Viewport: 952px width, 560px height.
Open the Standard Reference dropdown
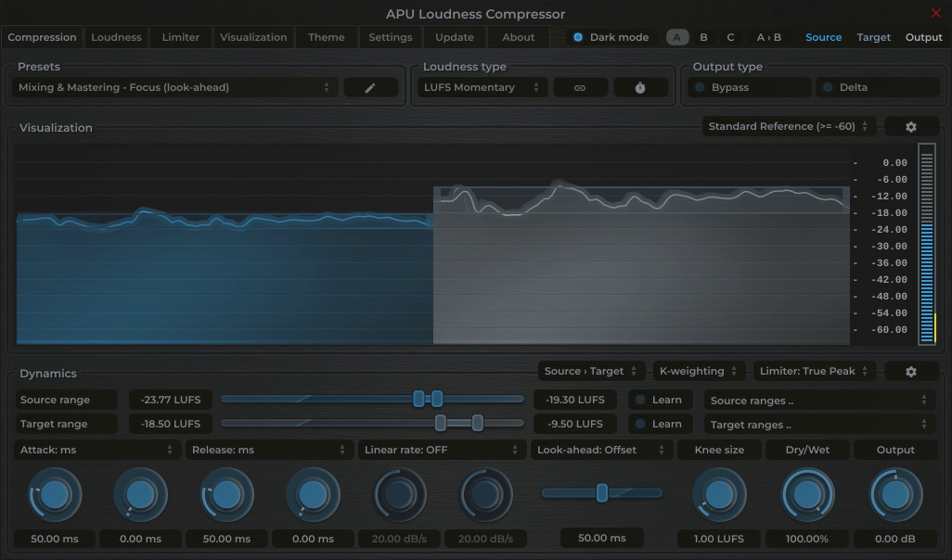787,125
